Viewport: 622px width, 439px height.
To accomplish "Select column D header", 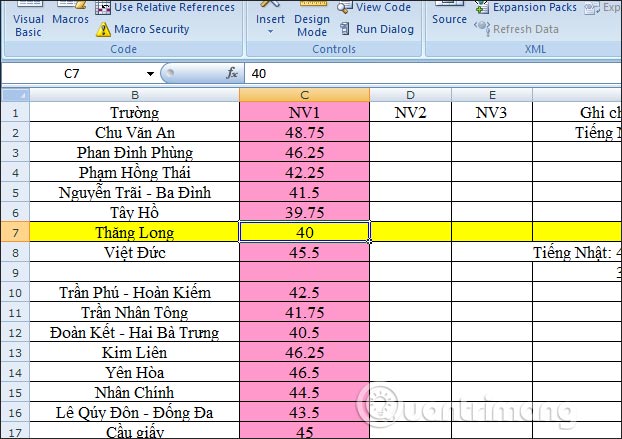I will pos(411,95).
